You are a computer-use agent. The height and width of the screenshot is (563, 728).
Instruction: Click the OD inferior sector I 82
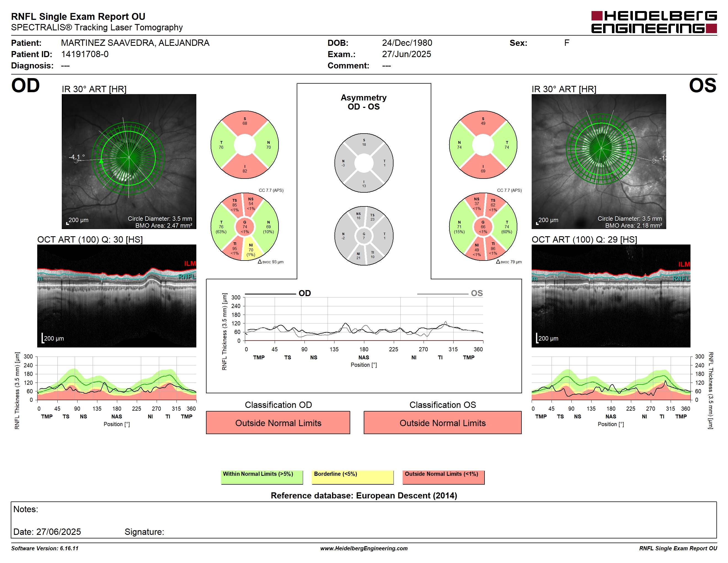[x=245, y=169]
